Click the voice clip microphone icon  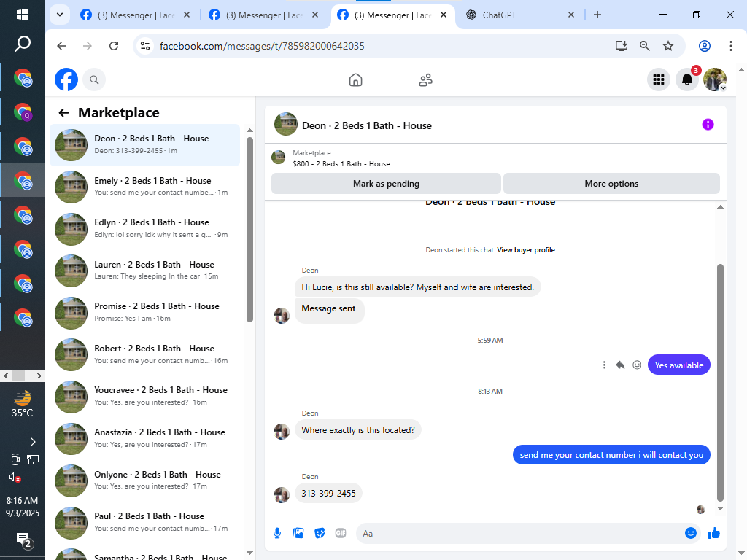276,533
